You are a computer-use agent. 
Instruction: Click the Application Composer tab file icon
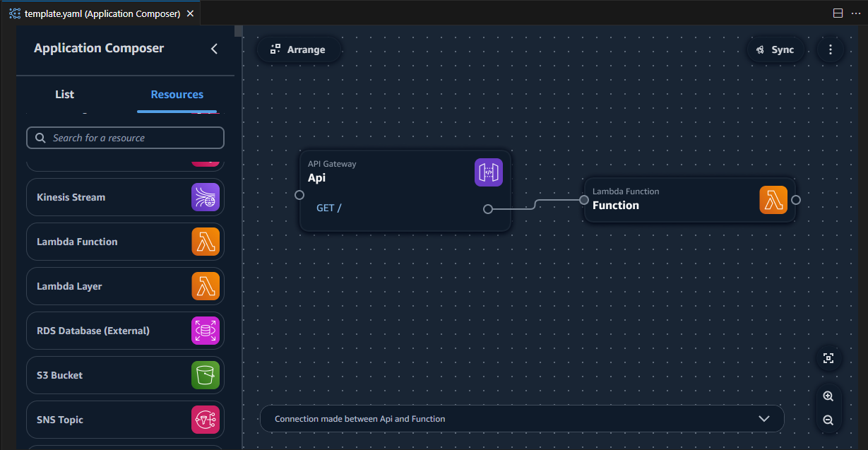coord(15,13)
